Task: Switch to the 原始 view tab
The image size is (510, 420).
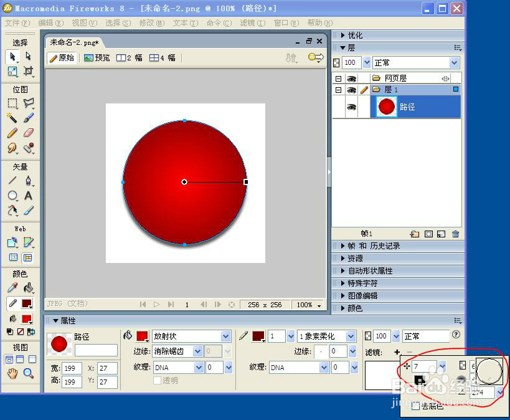Action: pyautogui.click(x=62, y=58)
